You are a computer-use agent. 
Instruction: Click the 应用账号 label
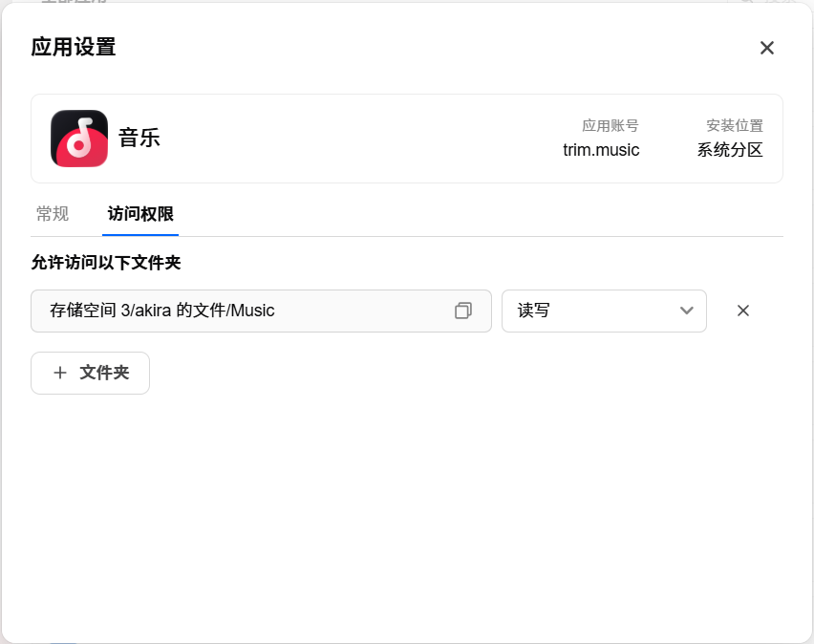610,126
